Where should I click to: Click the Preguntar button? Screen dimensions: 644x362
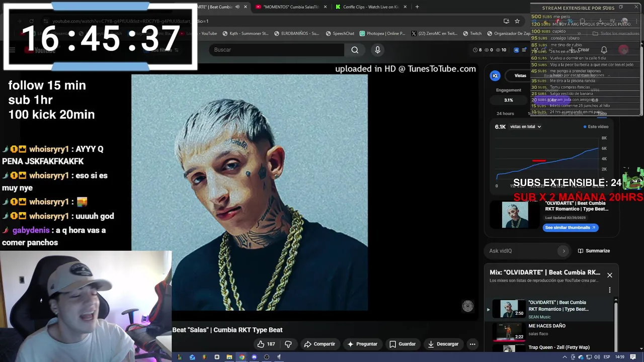point(362,344)
